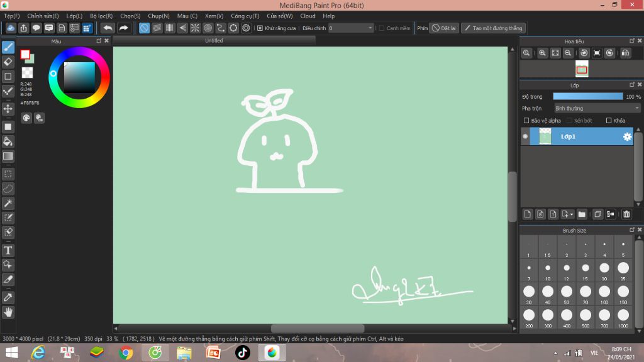Switch to Untitled canvas tab

pos(214,41)
